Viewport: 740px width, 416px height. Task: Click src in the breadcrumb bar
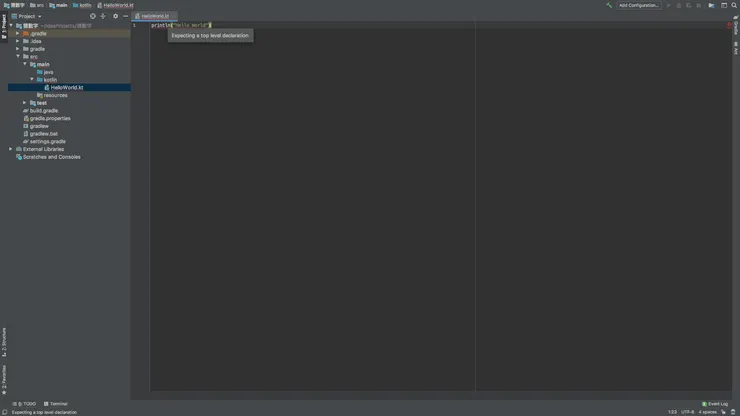coord(37,5)
